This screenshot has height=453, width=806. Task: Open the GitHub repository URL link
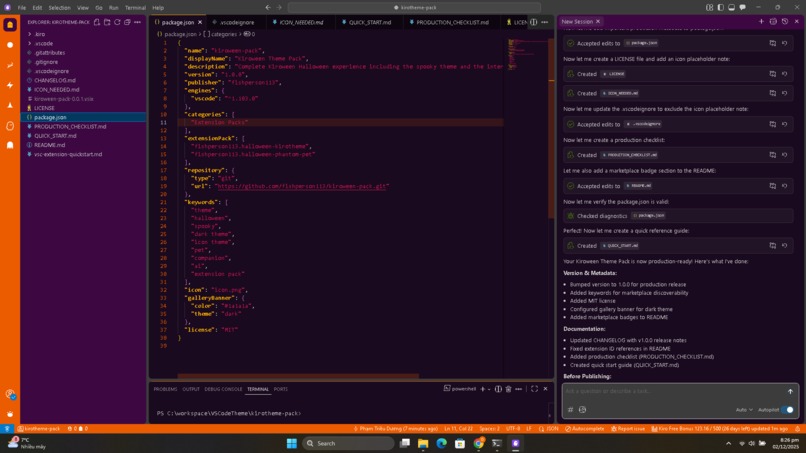tap(302, 186)
